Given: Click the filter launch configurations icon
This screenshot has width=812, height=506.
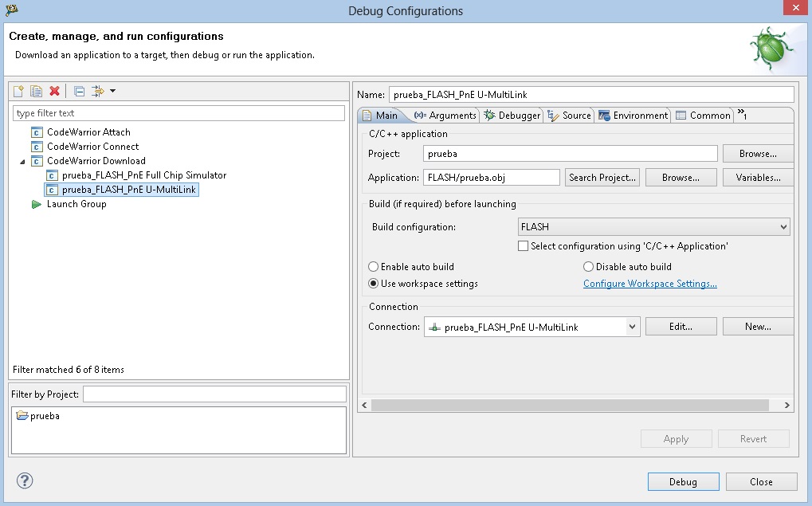Looking at the screenshot, I should coord(98,91).
